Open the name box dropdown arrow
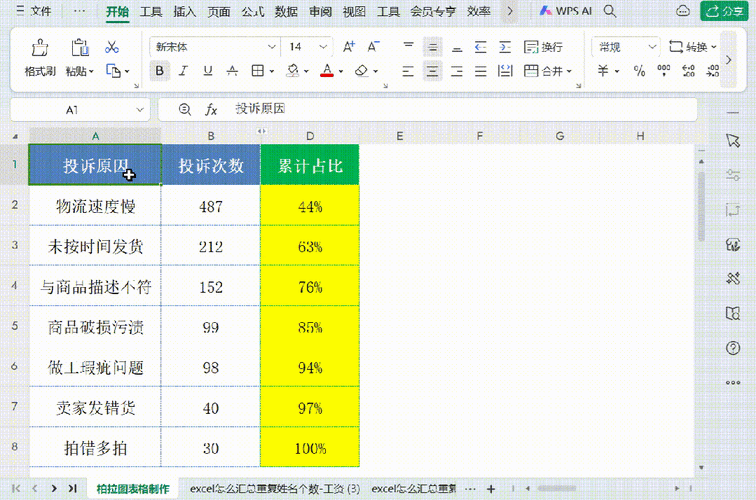 point(140,110)
